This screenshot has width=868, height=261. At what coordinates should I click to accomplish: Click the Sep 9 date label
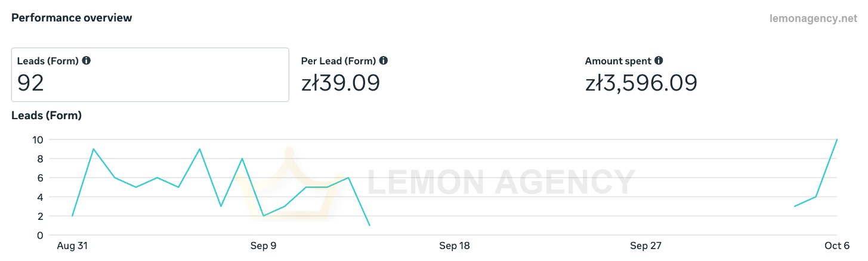coord(263,246)
